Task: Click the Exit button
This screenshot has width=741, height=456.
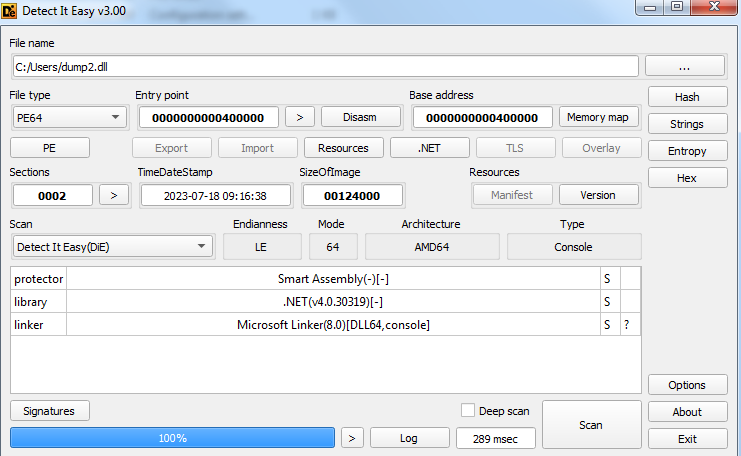Action: point(687,439)
